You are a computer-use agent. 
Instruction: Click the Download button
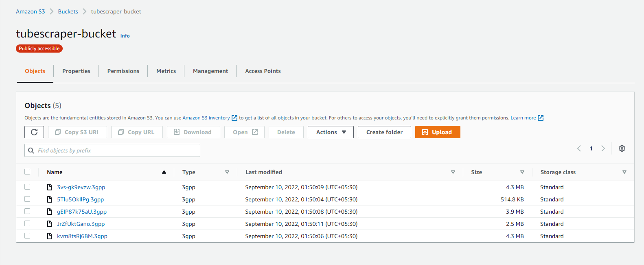(x=193, y=132)
